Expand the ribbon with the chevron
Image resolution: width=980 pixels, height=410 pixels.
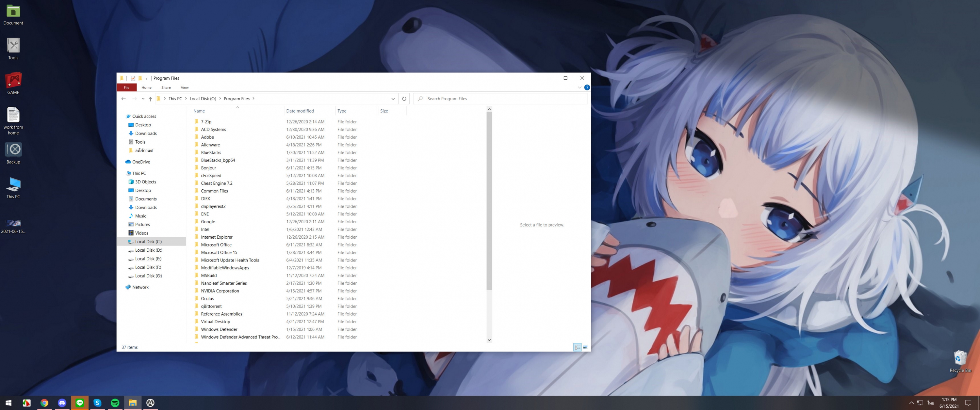pyautogui.click(x=580, y=87)
